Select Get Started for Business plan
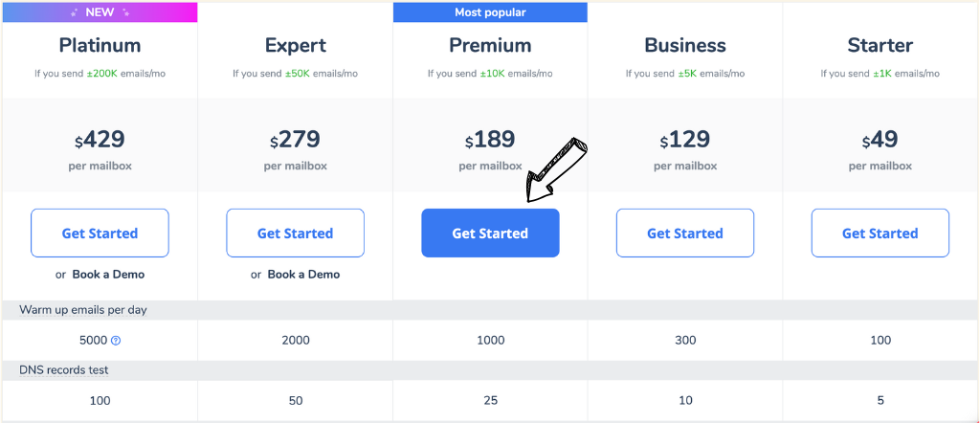This screenshot has width=980, height=423. 685,234
